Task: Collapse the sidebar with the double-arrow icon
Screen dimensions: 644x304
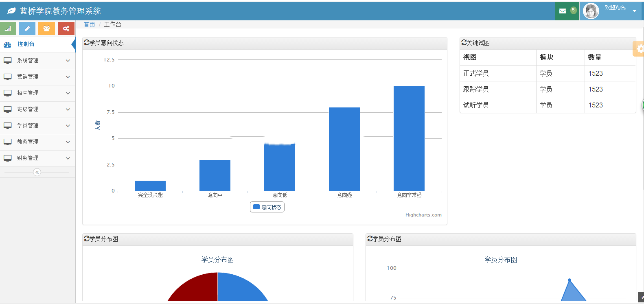Action: tap(37, 172)
